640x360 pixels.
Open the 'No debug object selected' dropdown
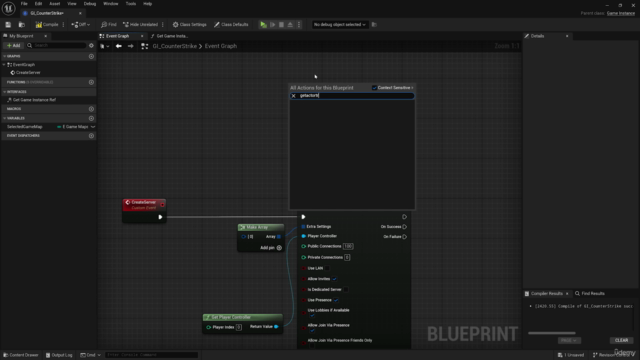tap(339, 24)
